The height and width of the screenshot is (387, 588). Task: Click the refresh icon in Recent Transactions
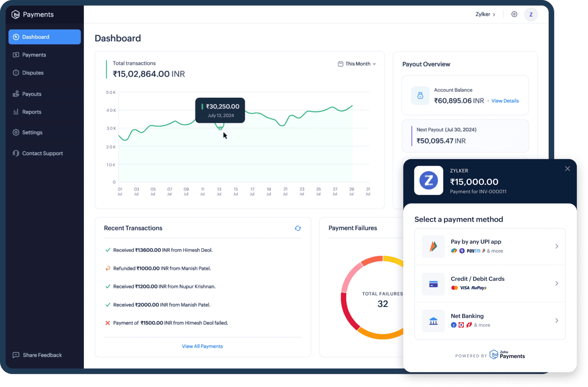tap(298, 228)
